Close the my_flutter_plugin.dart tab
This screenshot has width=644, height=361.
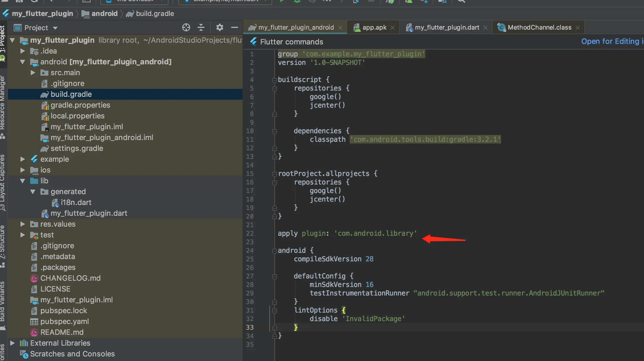(x=485, y=28)
